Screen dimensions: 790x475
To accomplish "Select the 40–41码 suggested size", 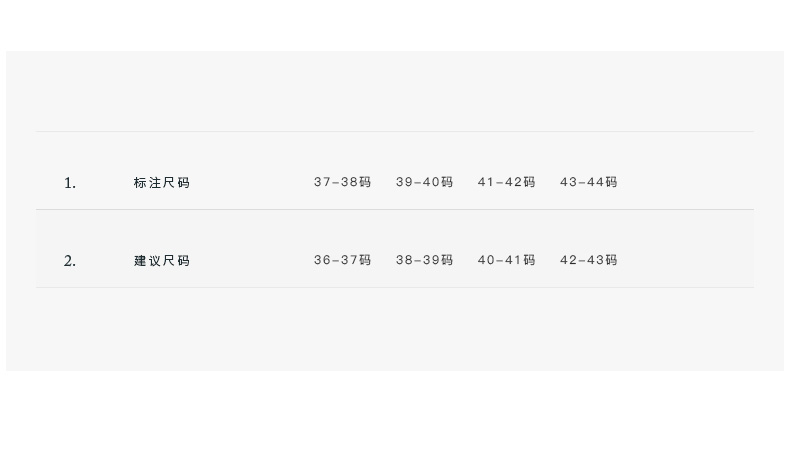I will pos(506,260).
